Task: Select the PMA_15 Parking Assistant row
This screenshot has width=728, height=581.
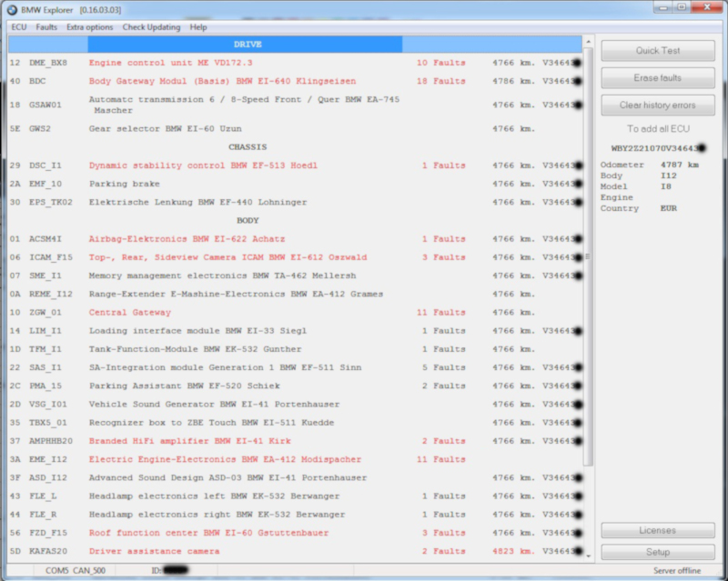Action: (x=295, y=386)
